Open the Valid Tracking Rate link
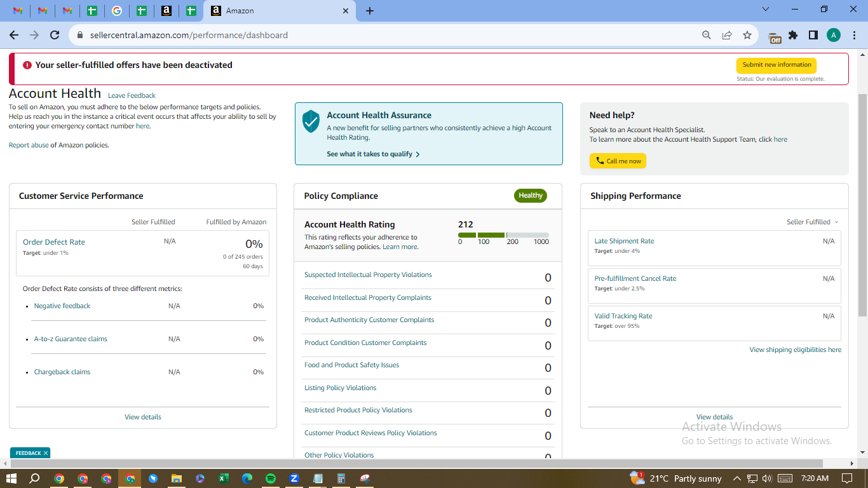 [x=623, y=316]
